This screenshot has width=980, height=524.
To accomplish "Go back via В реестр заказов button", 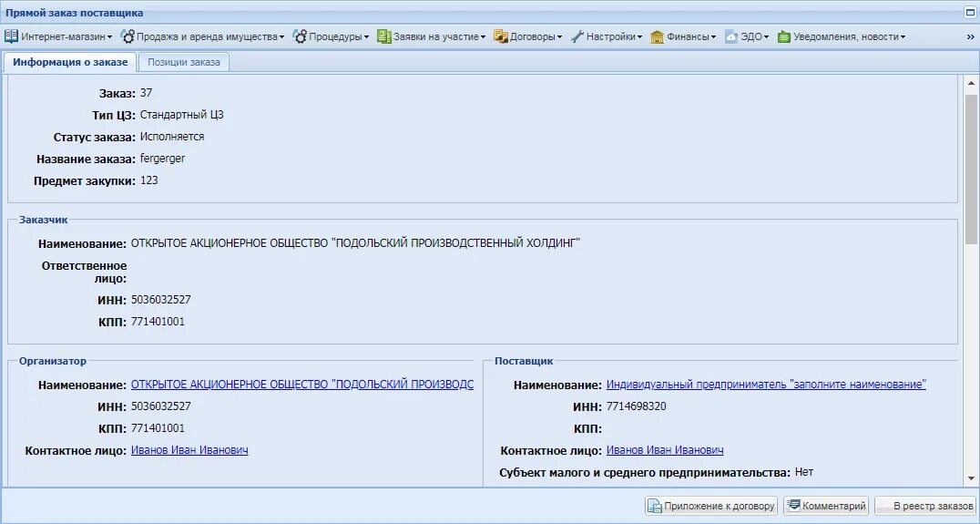I will 925,505.
